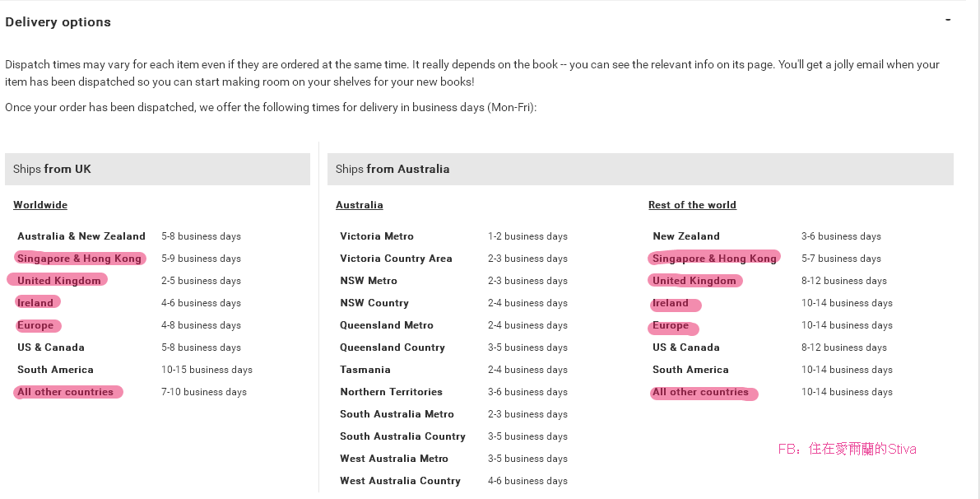
Task: Click West Australia Country row label
Action: click(400, 481)
